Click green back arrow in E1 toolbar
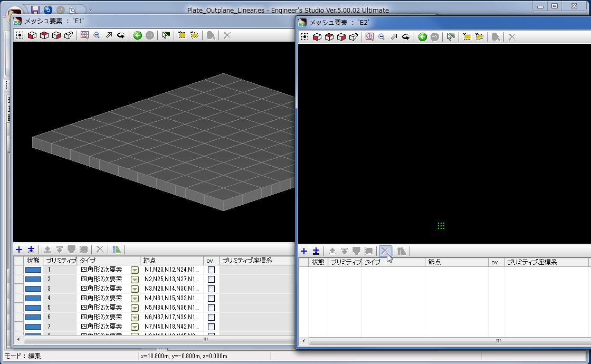This screenshot has height=364, width=591. (x=137, y=35)
